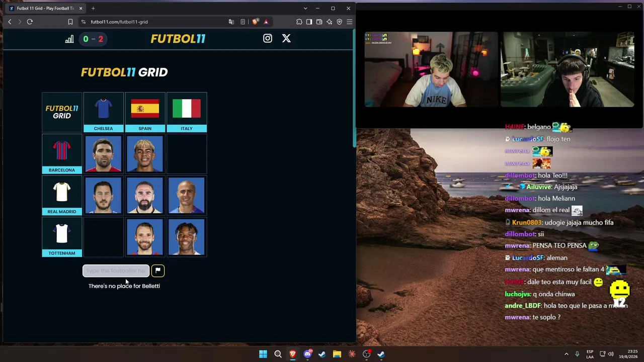Click the Real Madrid–Spain player photo

click(145, 196)
